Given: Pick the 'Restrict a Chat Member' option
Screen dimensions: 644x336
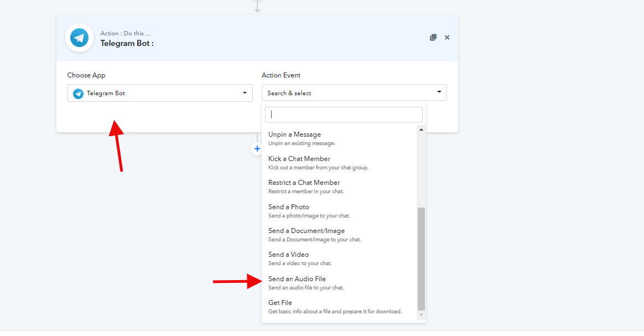Looking at the screenshot, I should click(304, 183).
